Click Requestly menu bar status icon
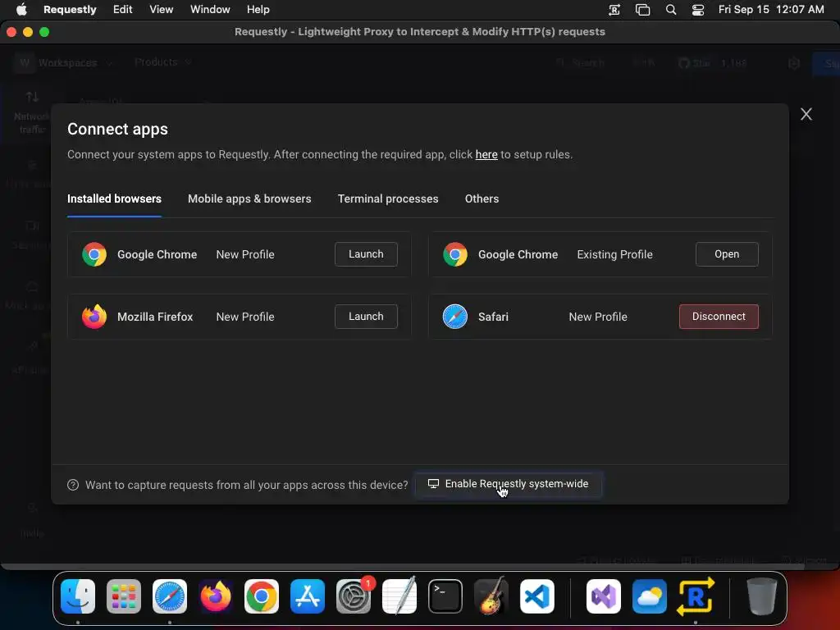 (x=614, y=10)
